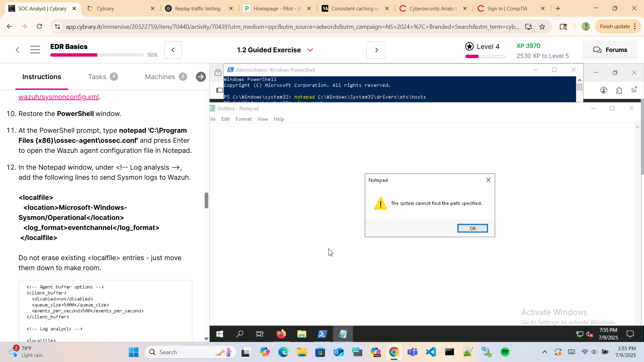Bookmark the page with the star icon
Screen dimensions: 644x362
point(542,26)
